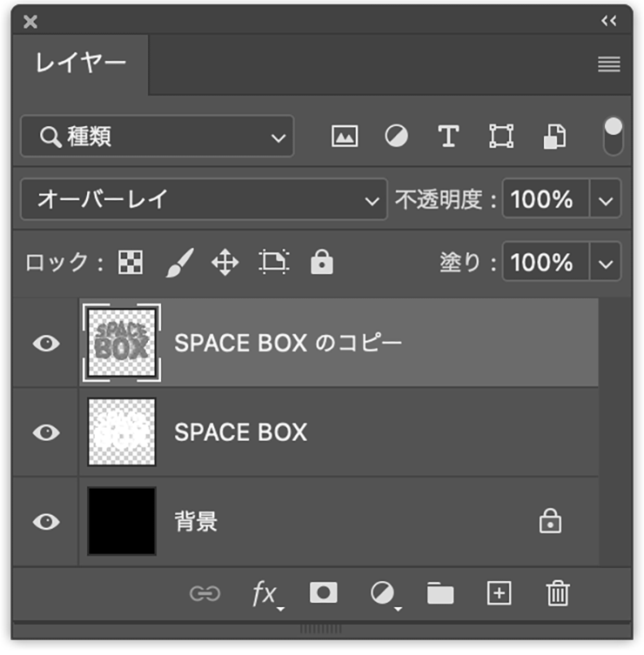
Task: Lock layer position with move icon
Action: pyautogui.click(x=225, y=262)
